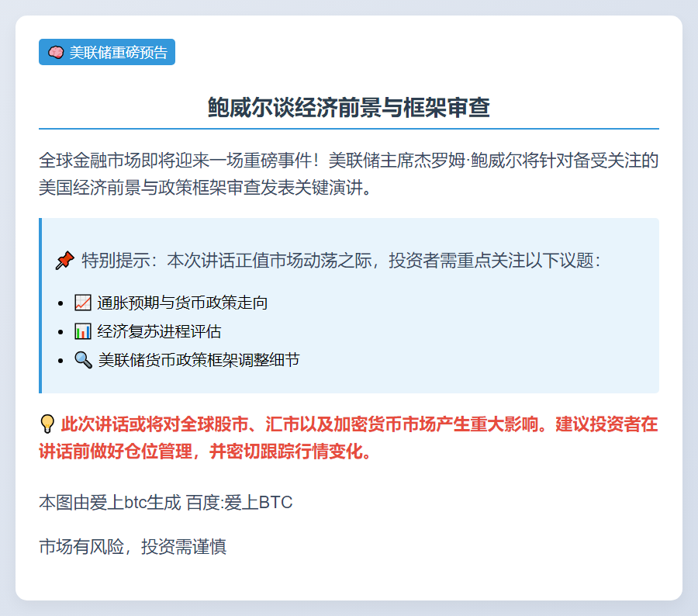This screenshot has height=616, width=698.
Task: Click the 市场有风险，投资需谨慎 disclaimer
Action: [133, 547]
